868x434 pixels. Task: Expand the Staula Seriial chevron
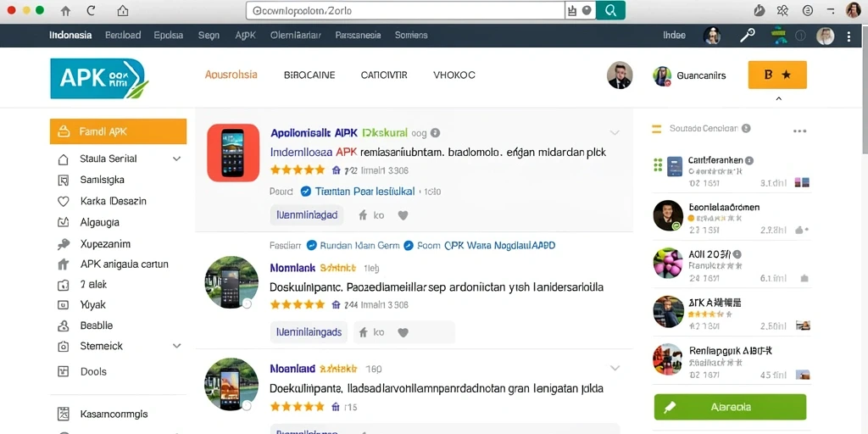click(176, 159)
